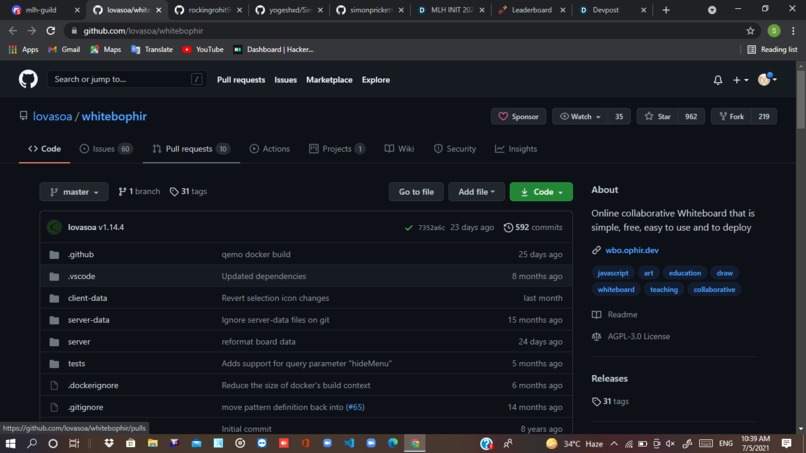
Task: Open the Windows Start menu
Action: click(x=10, y=443)
